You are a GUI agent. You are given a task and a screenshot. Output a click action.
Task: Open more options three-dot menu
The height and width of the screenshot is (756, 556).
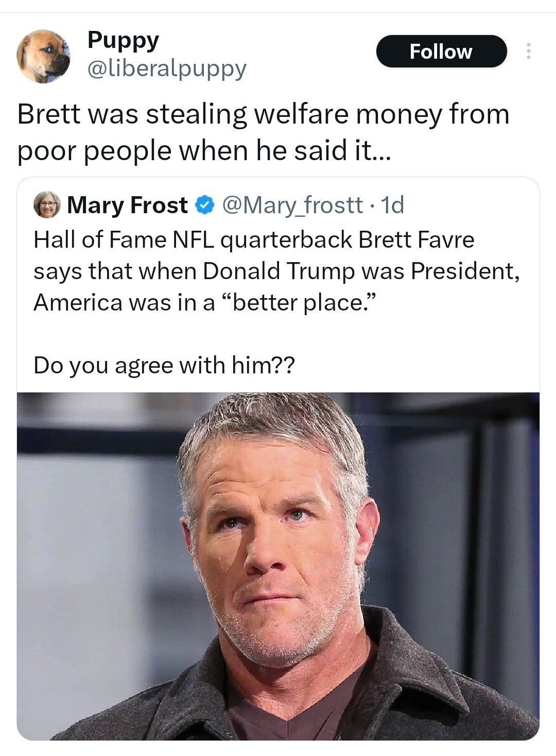[528, 51]
